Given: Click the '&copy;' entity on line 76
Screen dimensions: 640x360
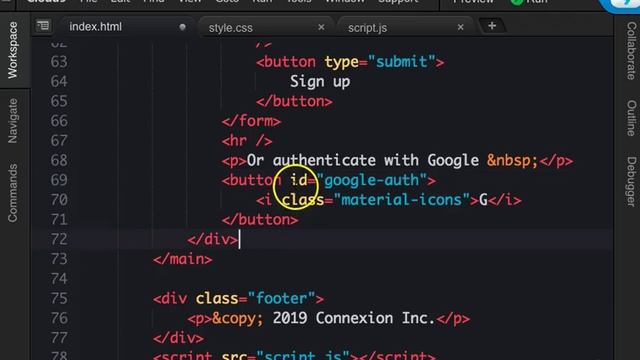Looking at the screenshot, I should [x=238, y=319].
